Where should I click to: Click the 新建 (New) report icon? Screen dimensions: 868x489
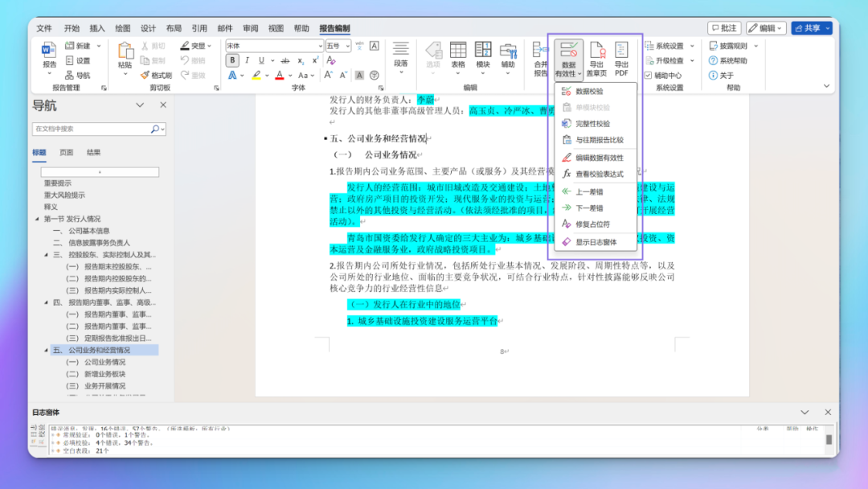70,45
